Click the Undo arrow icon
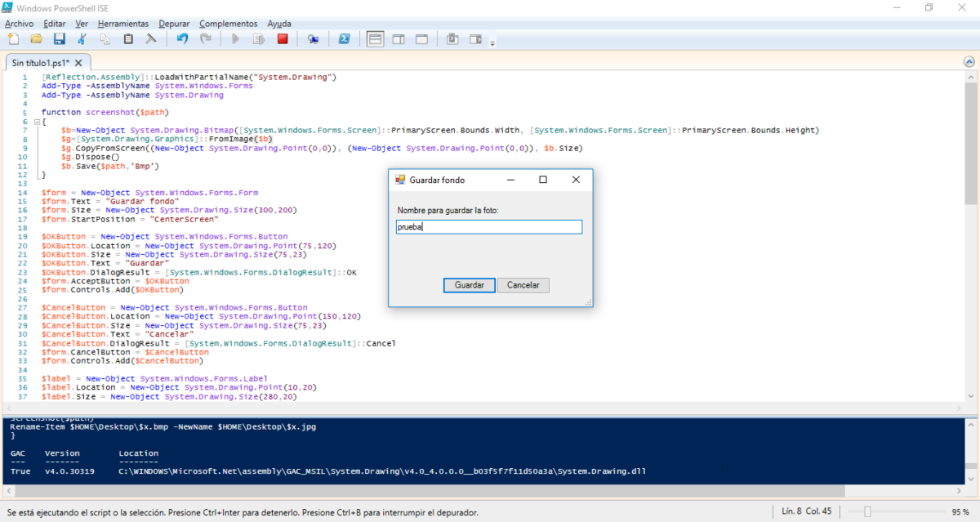 (182, 38)
